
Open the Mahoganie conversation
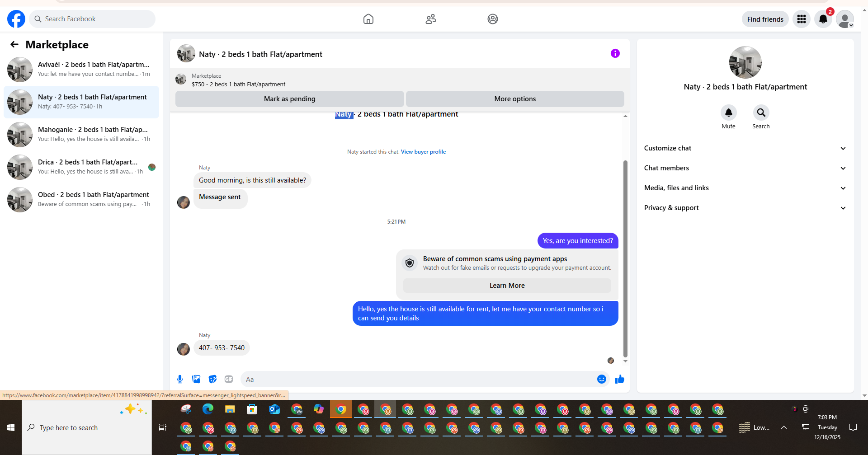point(81,135)
